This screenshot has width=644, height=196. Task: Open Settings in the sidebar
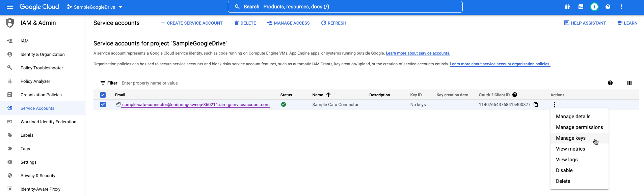pyautogui.click(x=43, y=162)
